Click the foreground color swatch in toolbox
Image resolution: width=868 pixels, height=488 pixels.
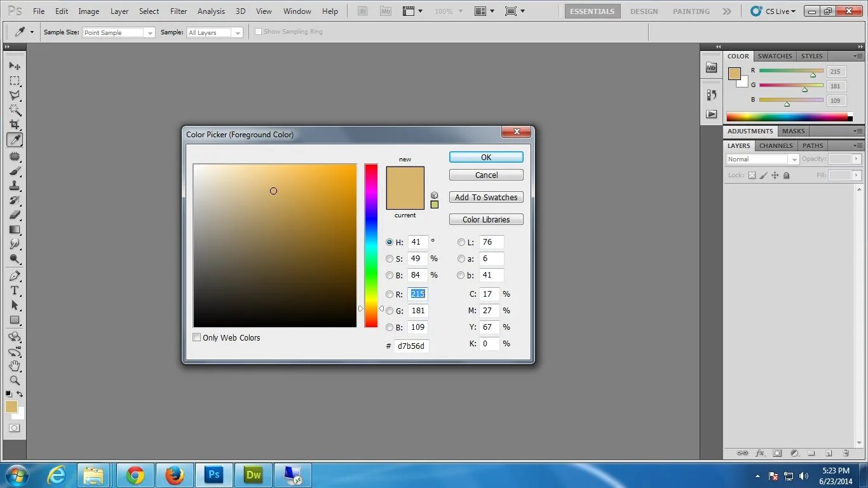tap(11, 407)
